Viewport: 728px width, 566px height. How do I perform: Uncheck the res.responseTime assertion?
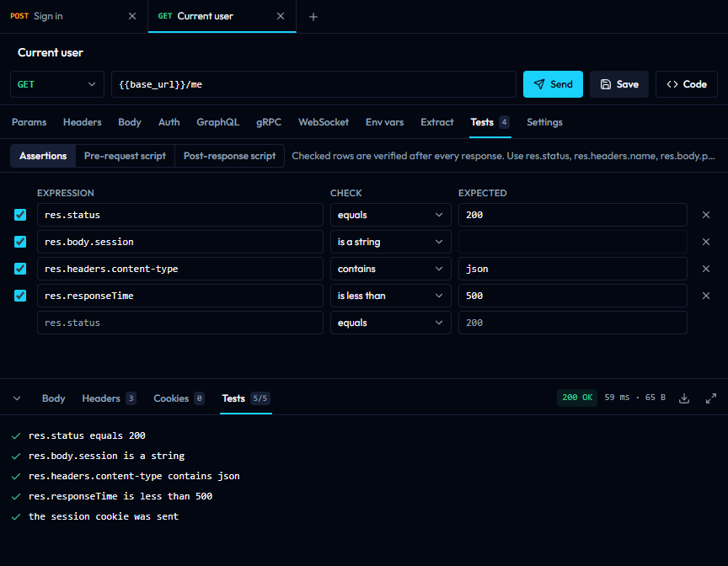click(x=20, y=296)
